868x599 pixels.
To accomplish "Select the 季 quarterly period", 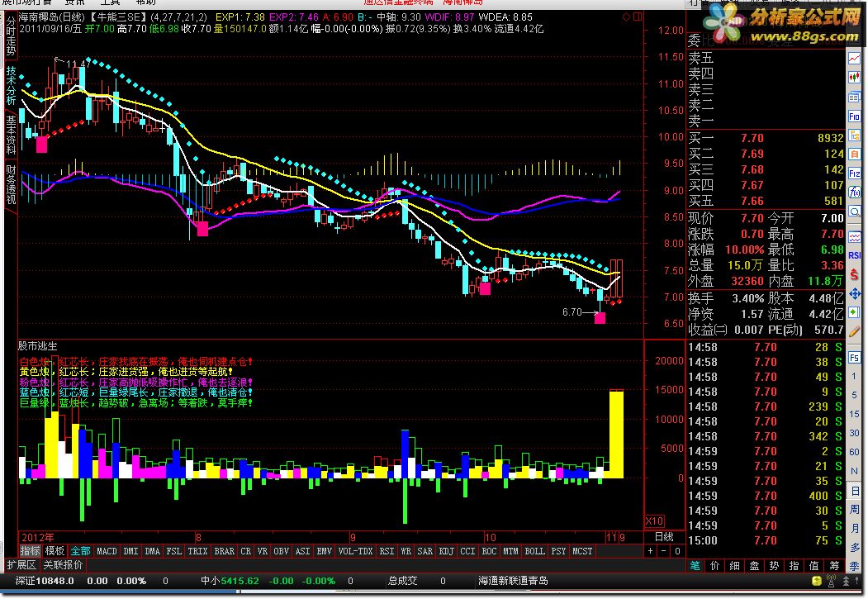I will pos(854,566).
